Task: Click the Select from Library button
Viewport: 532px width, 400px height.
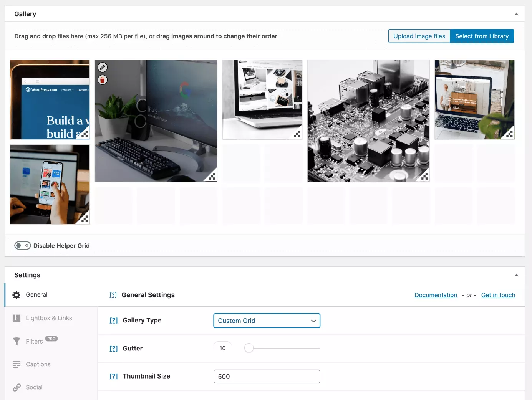Action: 482,36
